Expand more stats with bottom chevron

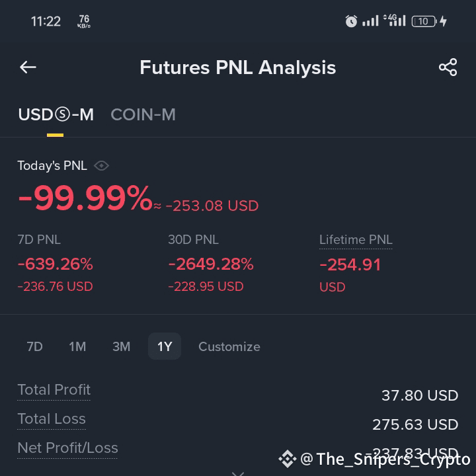pos(238,473)
